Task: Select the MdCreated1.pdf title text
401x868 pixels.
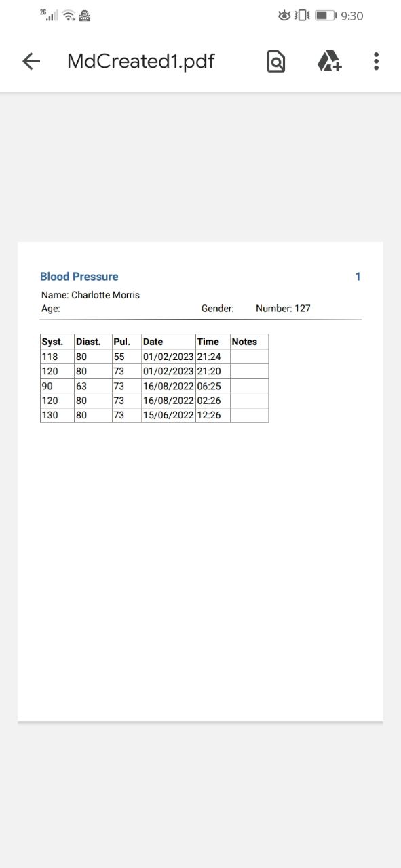Action: pos(141,62)
